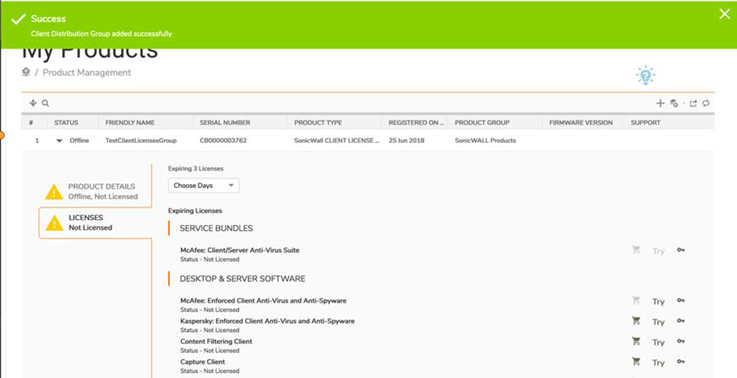Click key icon for Content Filtering Client
Viewport: 737px width, 378px height.
(681, 341)
